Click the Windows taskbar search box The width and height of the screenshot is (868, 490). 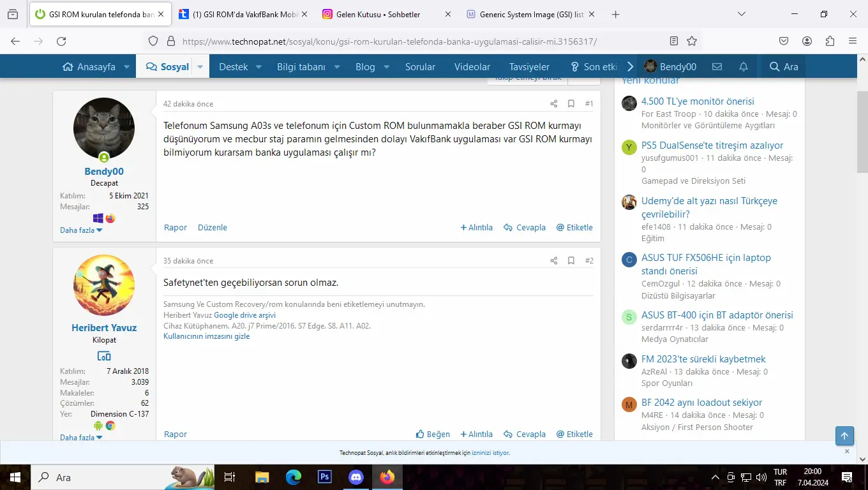[x=123, y=477]
